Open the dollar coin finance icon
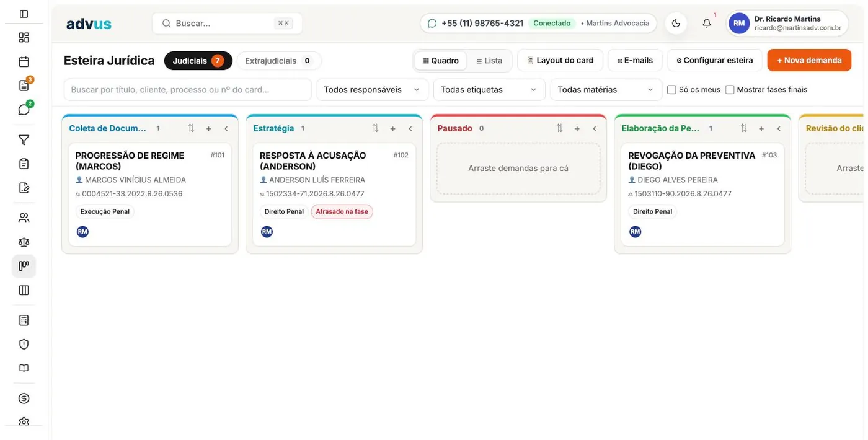This screenshot has width=868, height=440. click(24, 398)
